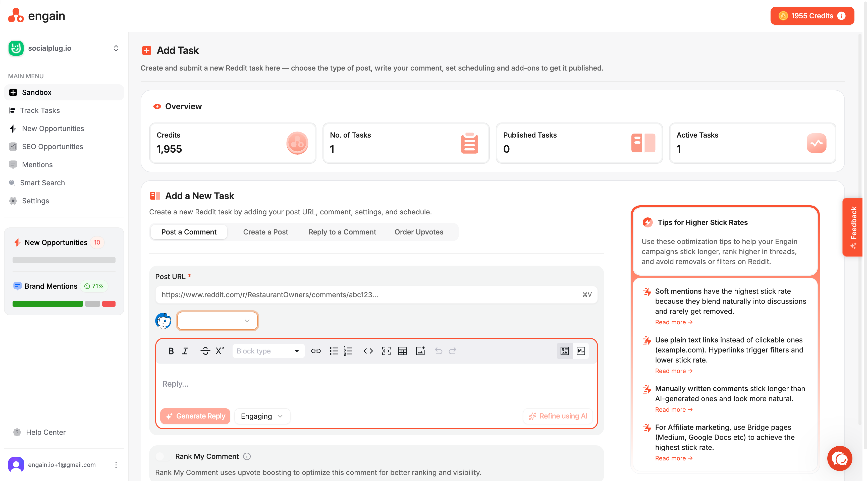This screenshot has height=481, width=868.
Task: Enable the Rank My Comment switch
Action: (163, 456)
